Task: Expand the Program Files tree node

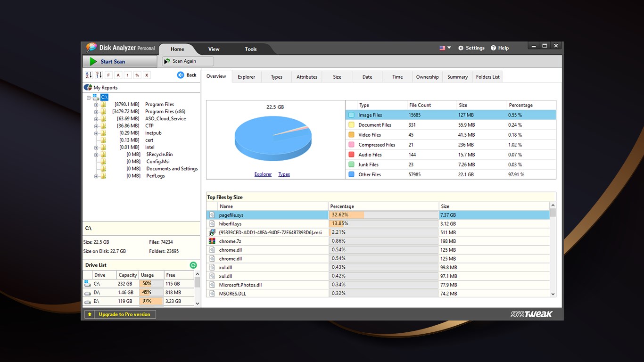Action: click(x=96, y=105)
